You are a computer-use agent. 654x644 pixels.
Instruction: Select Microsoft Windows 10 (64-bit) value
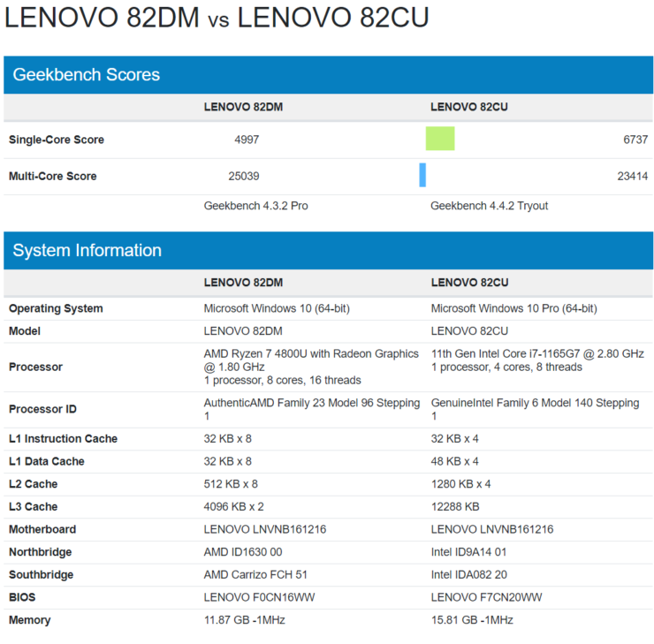coord(277,308)
